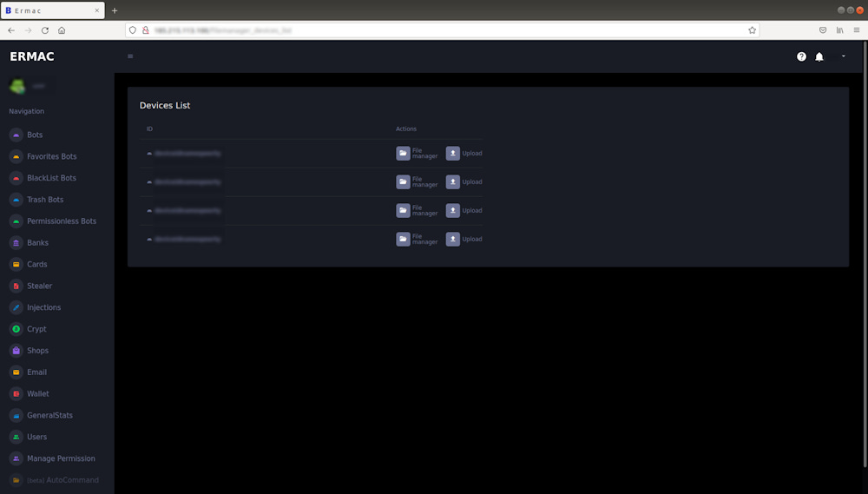Open a new browser tab
Viewport: 868px width, 494px height.
115,10
